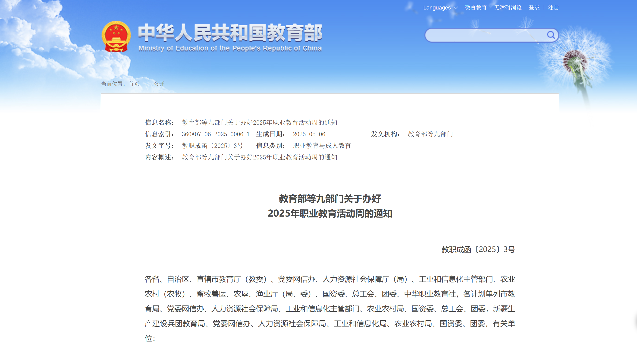Click the English Ministry of Education subtitle

230,48
